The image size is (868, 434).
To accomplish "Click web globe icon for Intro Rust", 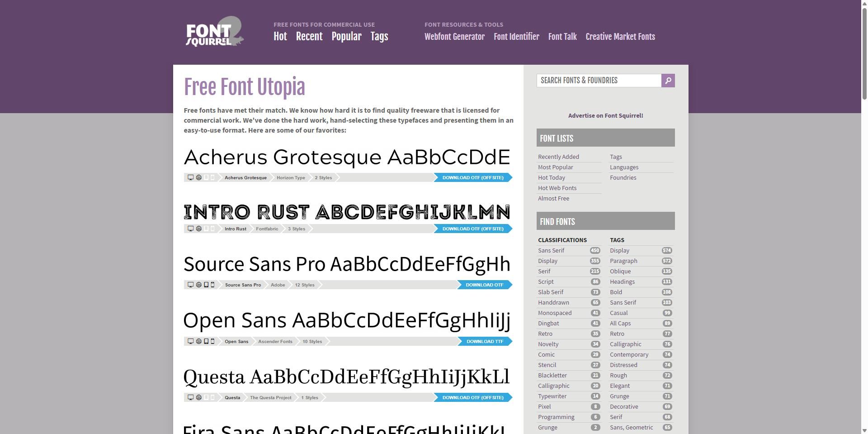I will (198, 229).
